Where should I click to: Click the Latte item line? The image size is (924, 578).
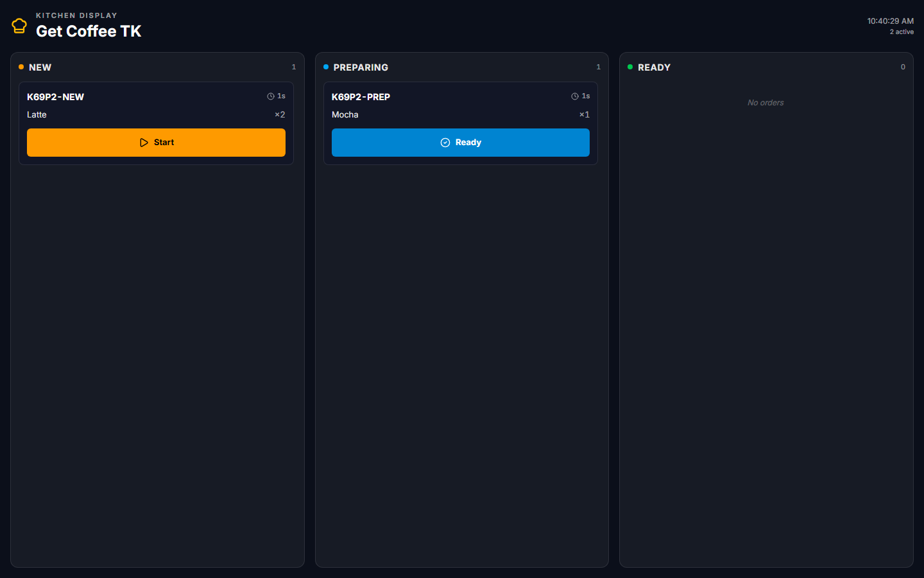click(37, 114)
